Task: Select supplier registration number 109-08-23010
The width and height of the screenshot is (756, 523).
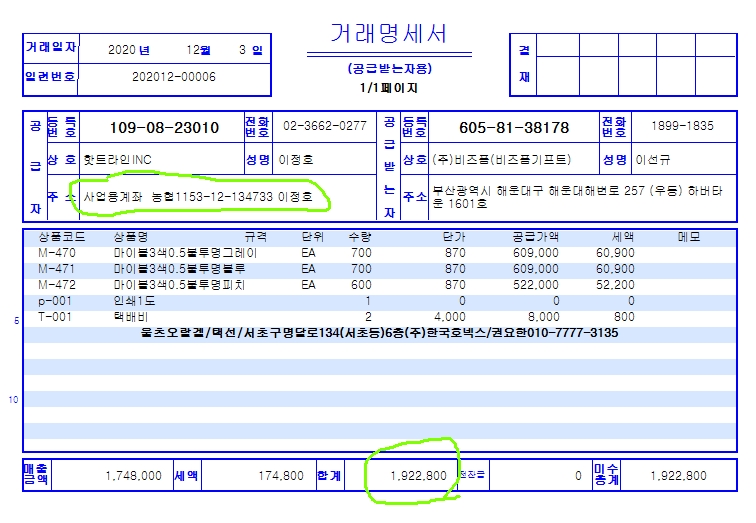Action: pyautogui.click(x=164, y=128)
